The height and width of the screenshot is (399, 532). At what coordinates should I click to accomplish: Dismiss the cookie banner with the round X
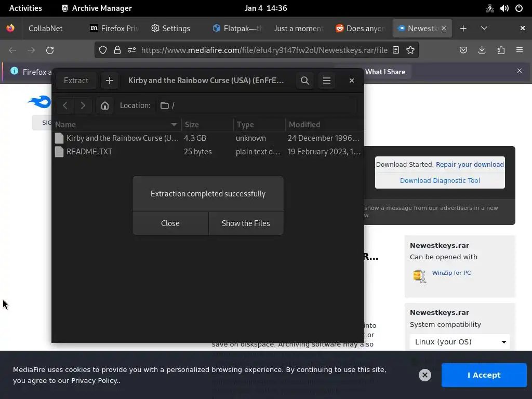pos(425,375)
